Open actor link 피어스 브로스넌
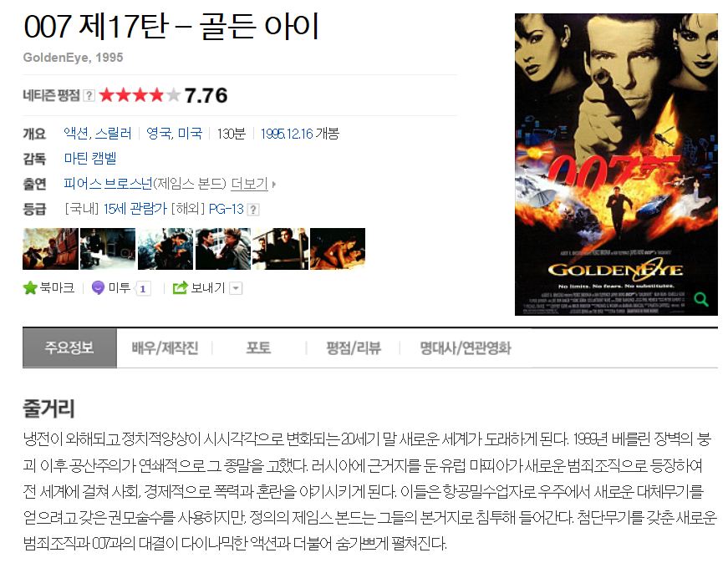The width and height of the screenshot is (728, 568). click(108, 184)
